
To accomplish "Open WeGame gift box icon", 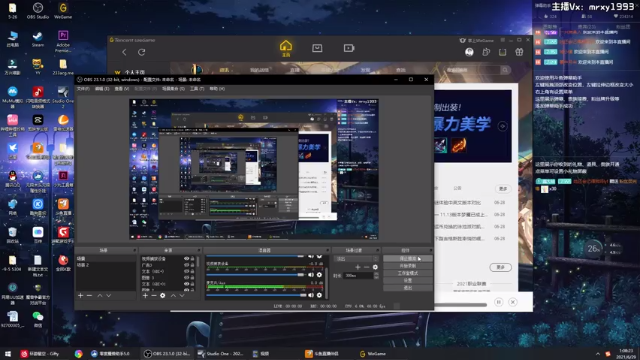I will pyautogui.click(x=519, y=52).
